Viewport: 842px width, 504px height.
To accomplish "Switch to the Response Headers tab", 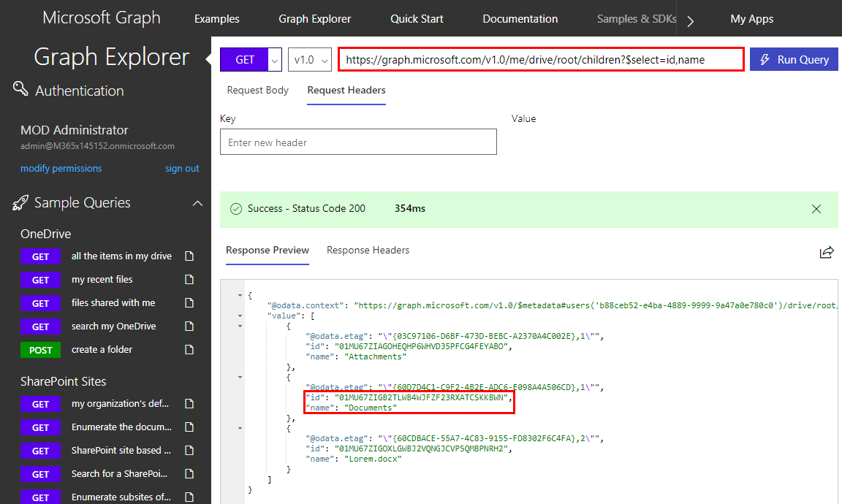I will tap(368, 251).
